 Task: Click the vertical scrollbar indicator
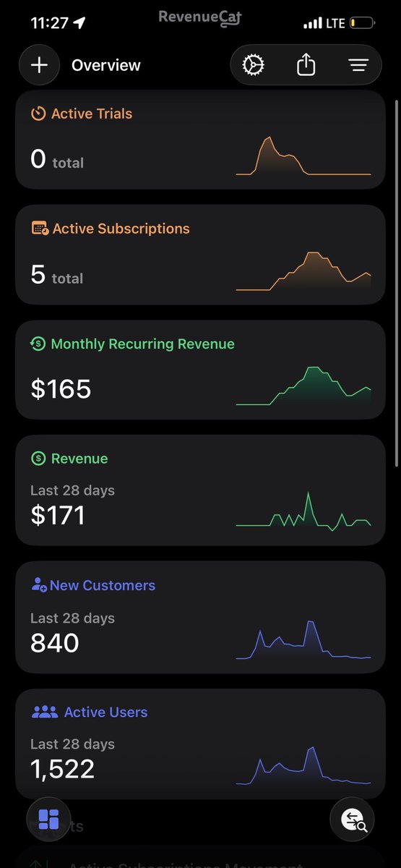coord(396,282)
